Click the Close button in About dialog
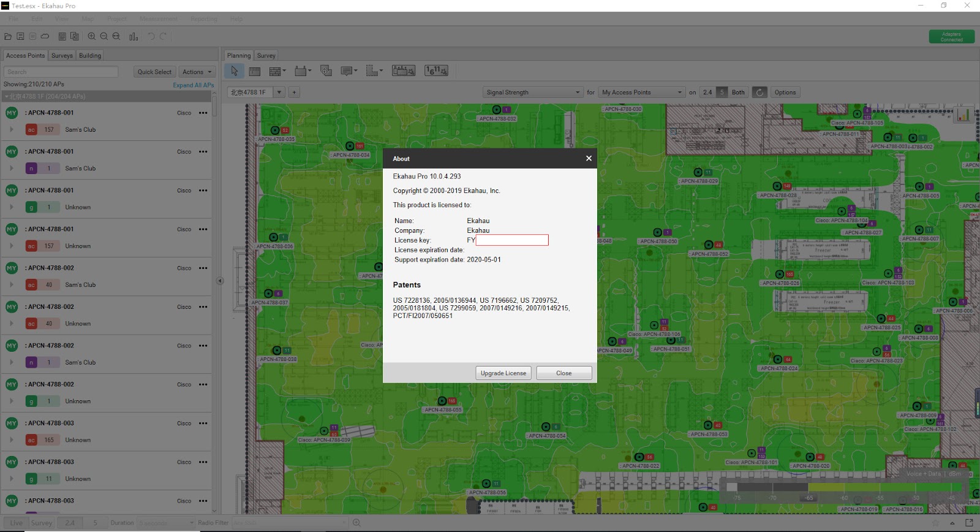Image resolution: width=980 pixels, height=532 pixels. pos(564,373)
